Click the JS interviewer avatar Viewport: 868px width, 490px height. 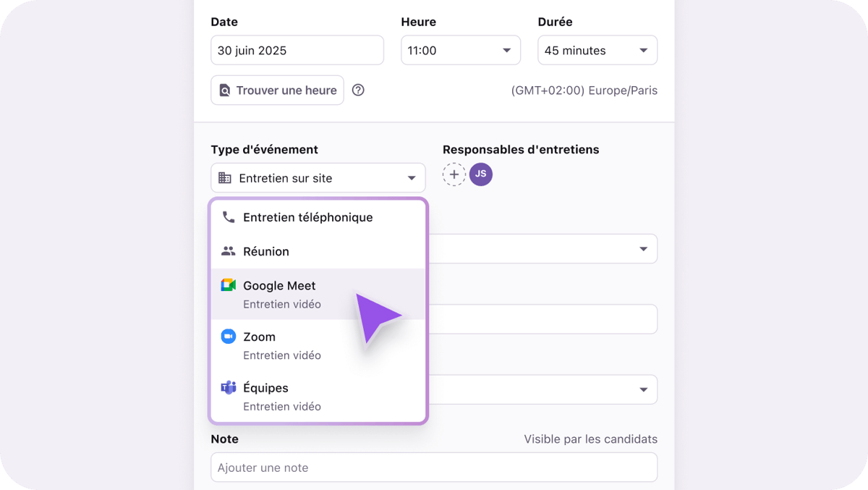click(x=481, y=174)
